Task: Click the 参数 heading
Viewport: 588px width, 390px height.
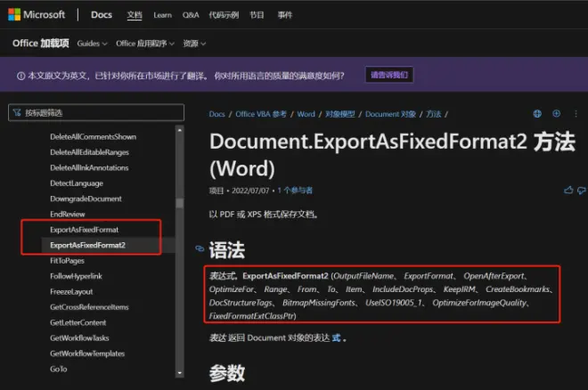Action: tap(227, 373)
